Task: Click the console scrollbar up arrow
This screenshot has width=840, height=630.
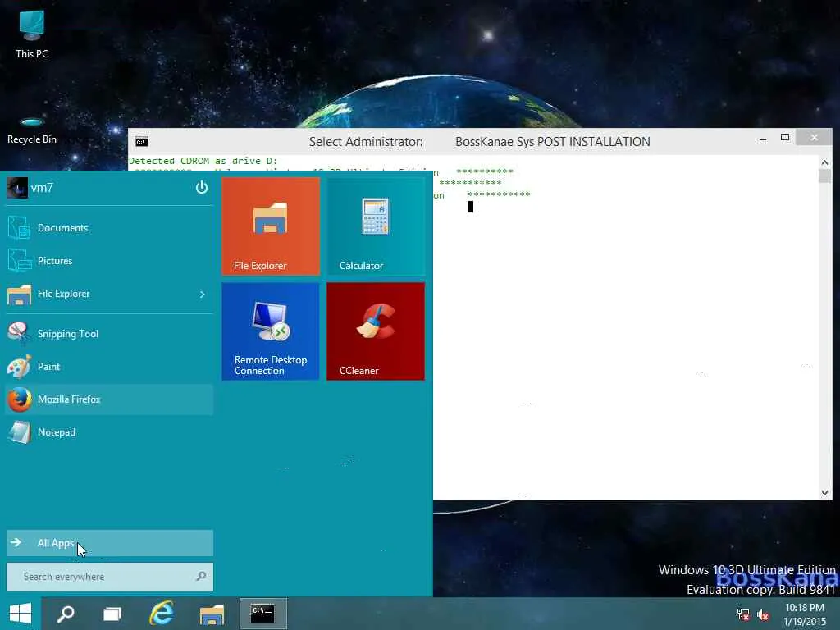Action: point(825,162)
